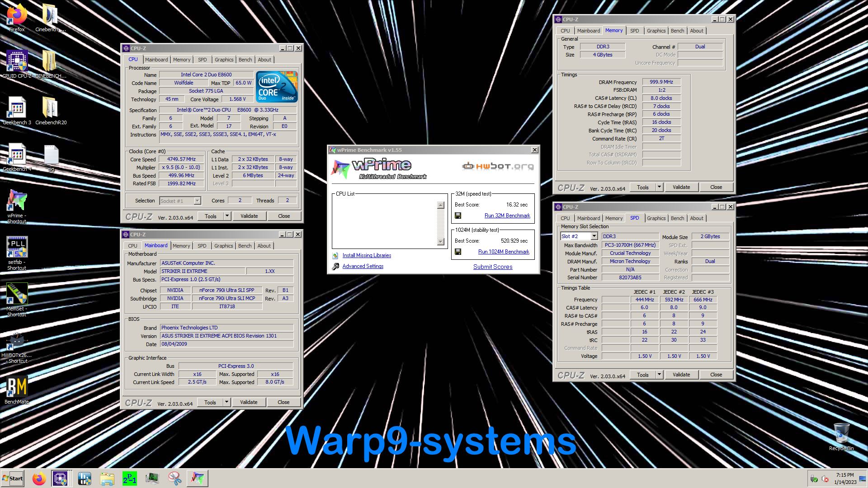Open the Socket #1 selection dropdown
The image size is (868, 488).
197,201
